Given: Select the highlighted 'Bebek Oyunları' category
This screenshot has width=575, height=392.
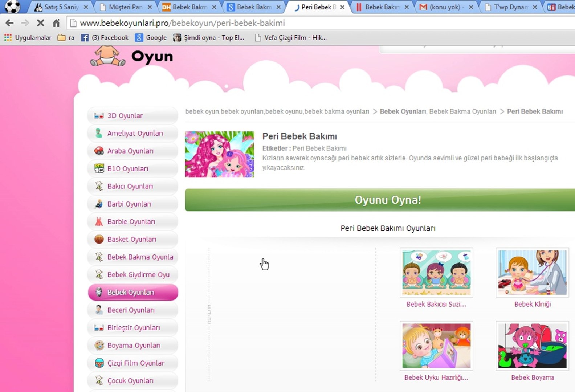Looking at the screenshot, I should pyautogui.click(x=133, y=292).
